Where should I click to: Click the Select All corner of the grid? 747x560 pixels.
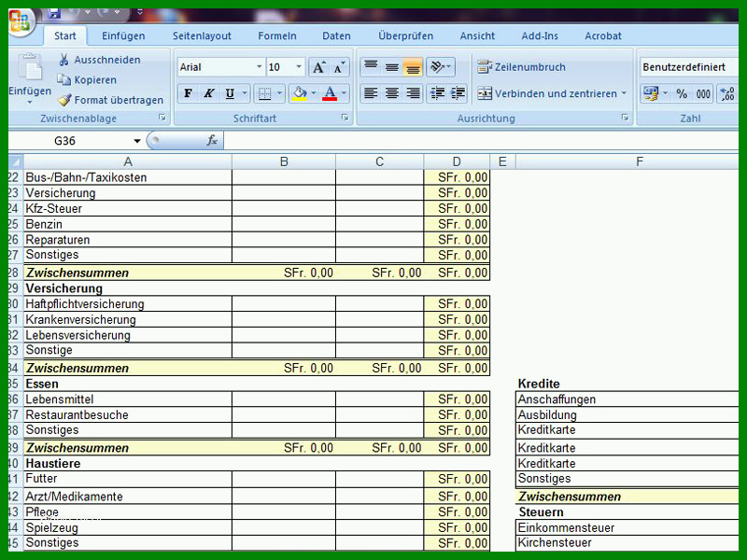point(16,161)
